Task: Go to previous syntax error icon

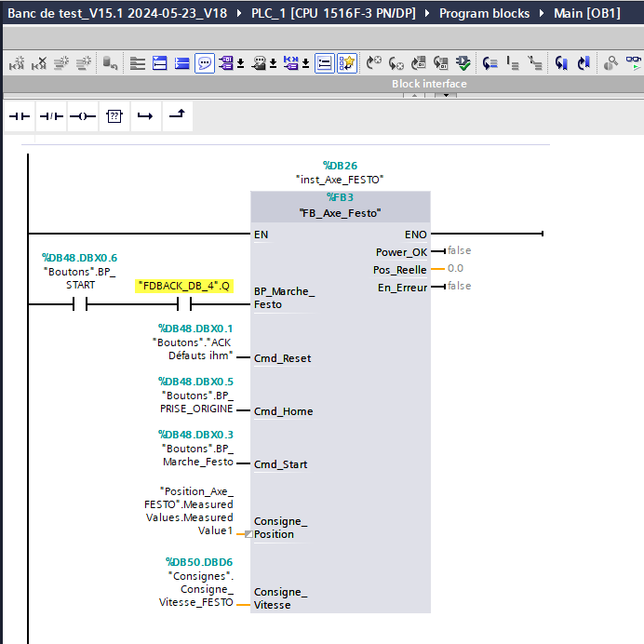Action: [396, 63]
